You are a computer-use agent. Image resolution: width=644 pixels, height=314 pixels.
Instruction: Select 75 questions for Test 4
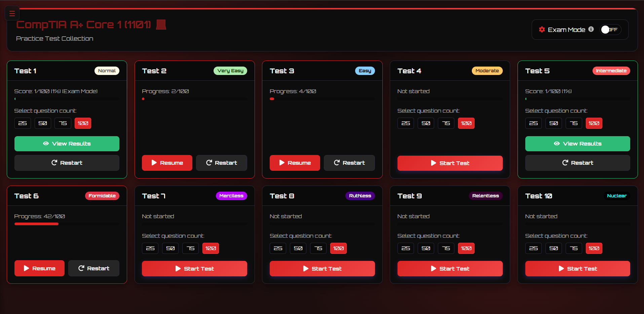click(x=446, y=123)
